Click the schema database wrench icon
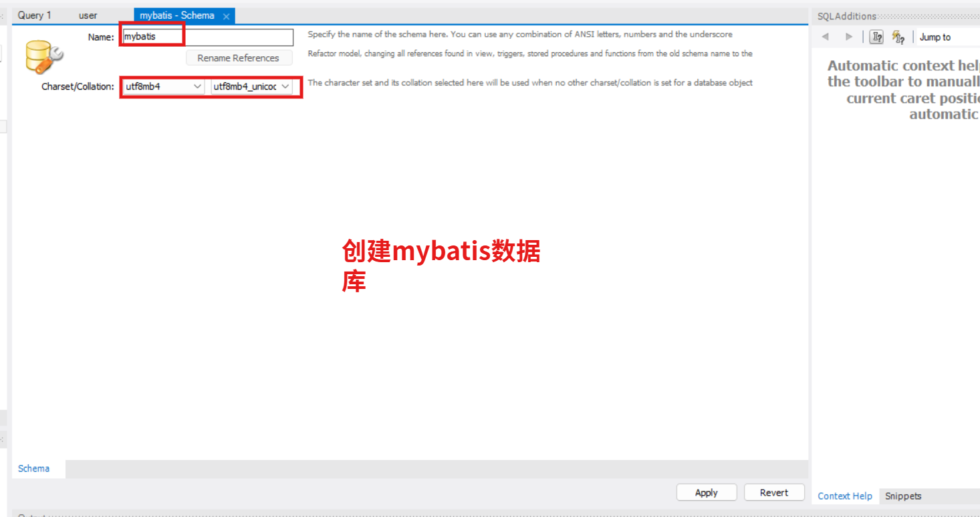Viewport: 980px width, 517px height. click(44, 58)
